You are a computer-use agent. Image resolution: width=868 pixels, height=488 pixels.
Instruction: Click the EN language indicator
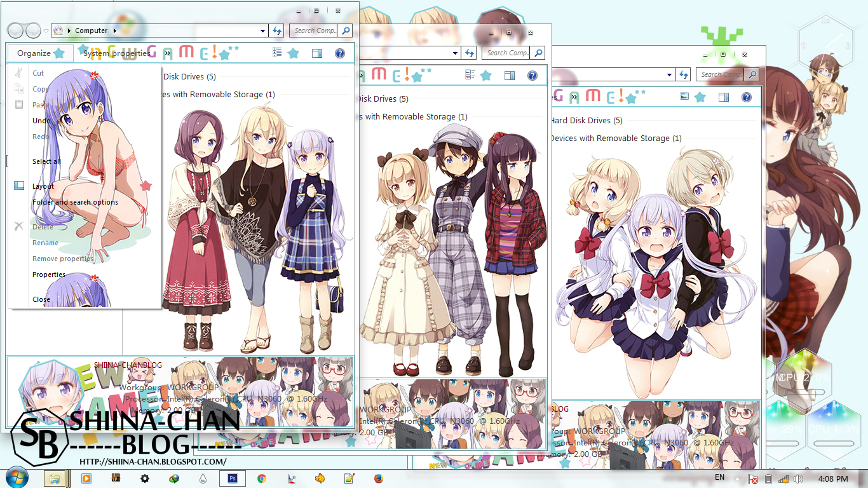pos(719,477)
